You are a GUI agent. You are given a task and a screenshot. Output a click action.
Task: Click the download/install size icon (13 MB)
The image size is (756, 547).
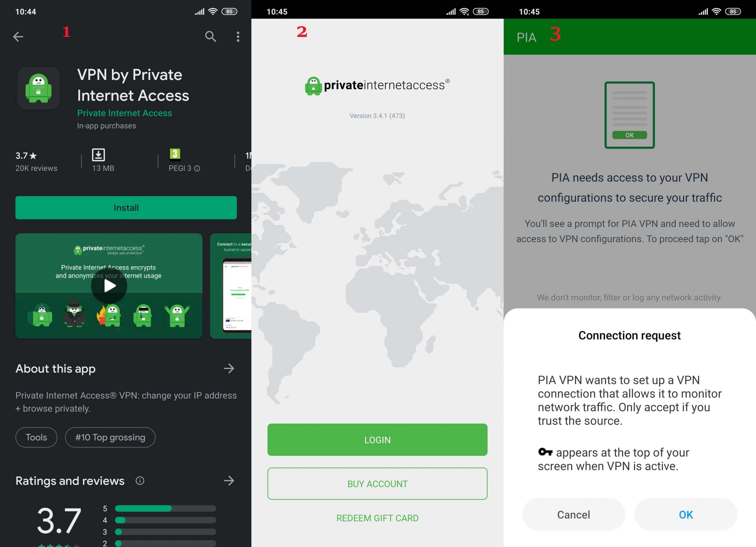point(98,155)
